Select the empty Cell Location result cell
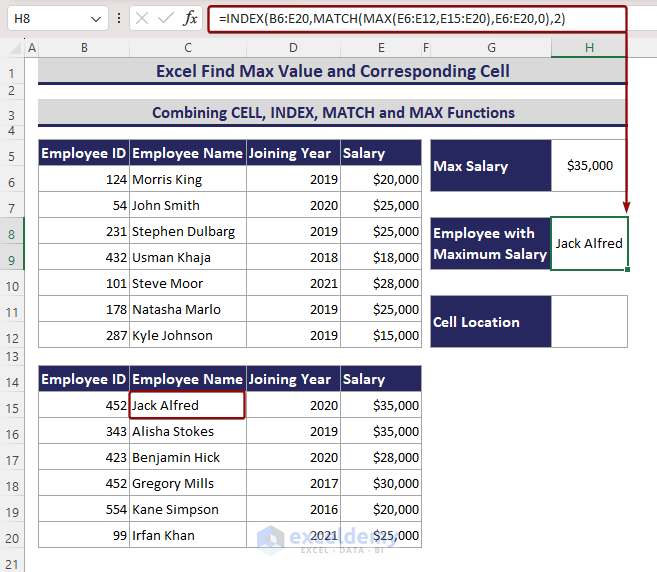Screen dimensions: 657x572 [x=589, y=322]
